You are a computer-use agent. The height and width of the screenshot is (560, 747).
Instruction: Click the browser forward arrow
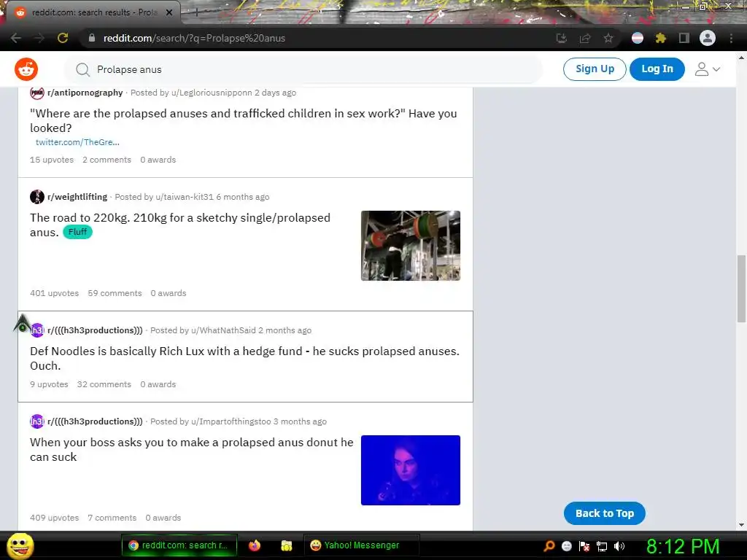[39, 38]
